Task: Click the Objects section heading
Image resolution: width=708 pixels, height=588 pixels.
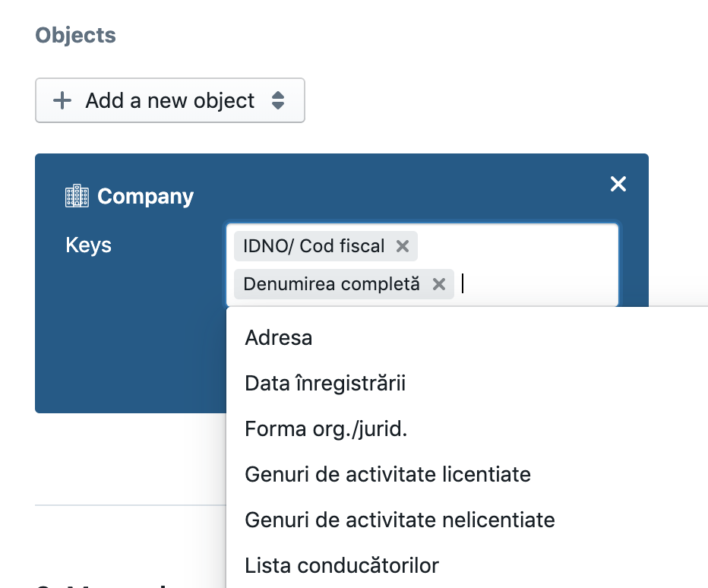Action: tap(75, 35)
